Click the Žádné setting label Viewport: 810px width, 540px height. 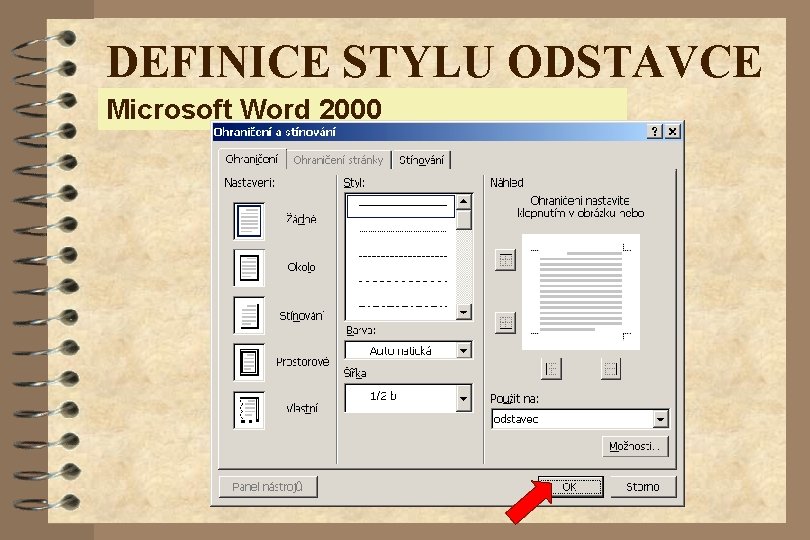(301, 219)
